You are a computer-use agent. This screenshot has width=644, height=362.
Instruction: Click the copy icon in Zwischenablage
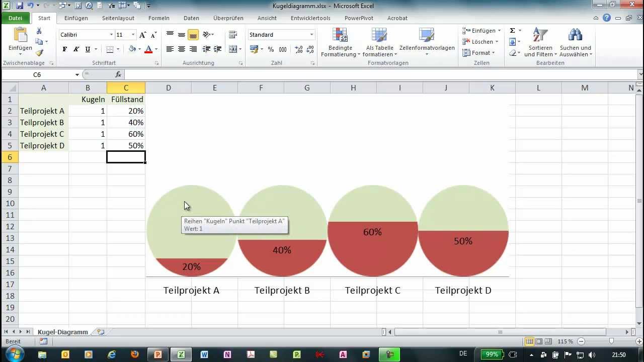pyautogui.click(x=39, y=42)
